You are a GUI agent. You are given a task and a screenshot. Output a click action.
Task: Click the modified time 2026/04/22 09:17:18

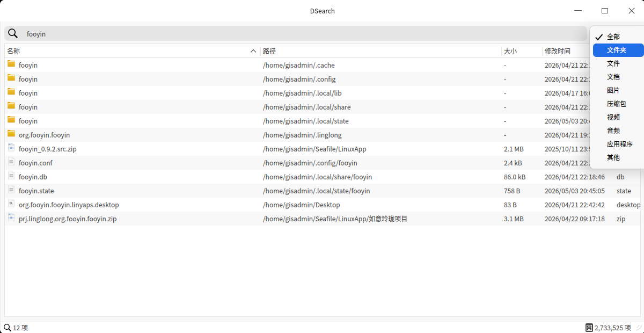coord(575,219)
